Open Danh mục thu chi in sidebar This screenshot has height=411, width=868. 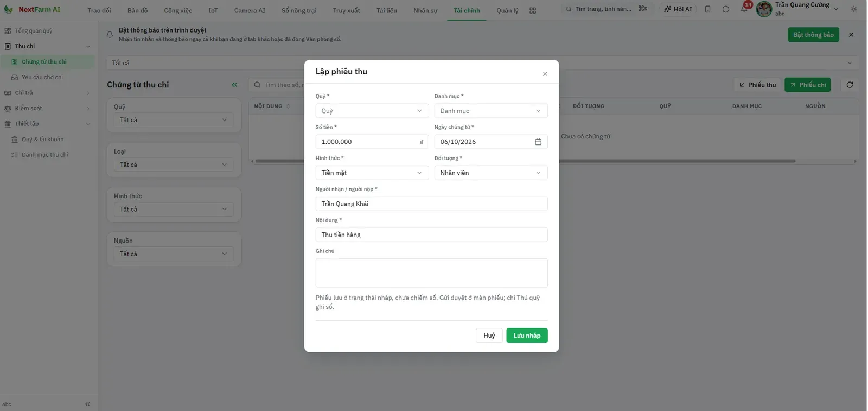point(44,155)
